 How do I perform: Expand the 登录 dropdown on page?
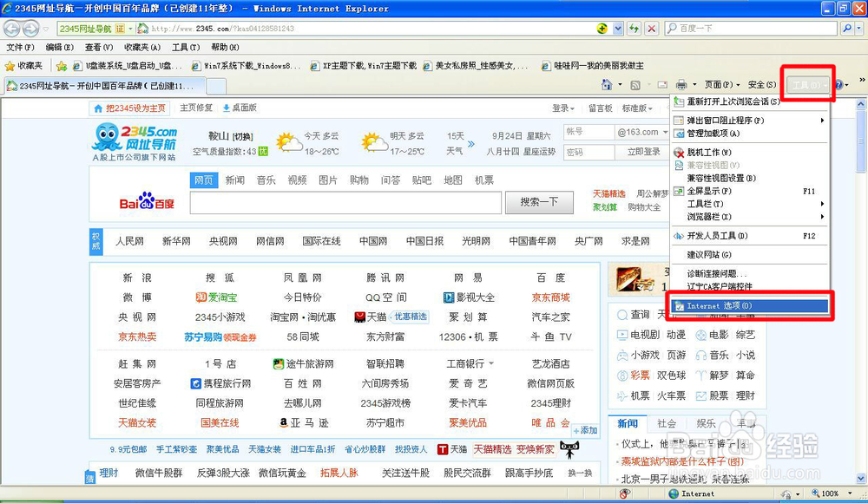click(563, 108)
